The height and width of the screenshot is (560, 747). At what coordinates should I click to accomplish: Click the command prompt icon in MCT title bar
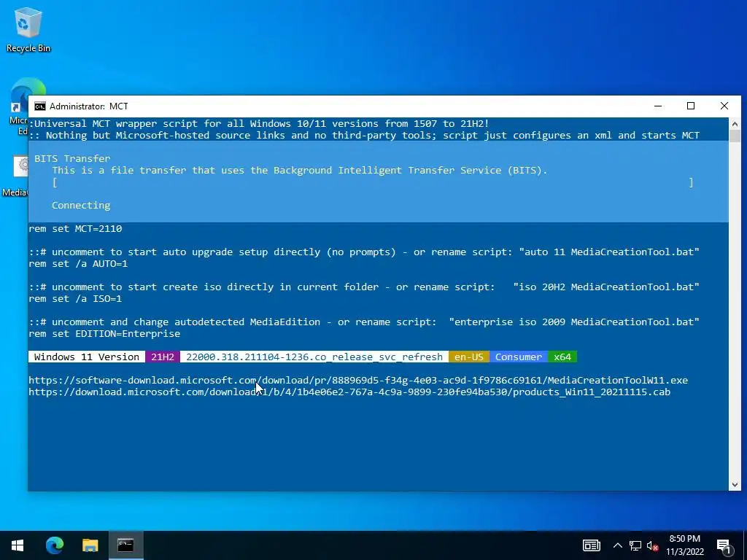click(x=40, y=106)
